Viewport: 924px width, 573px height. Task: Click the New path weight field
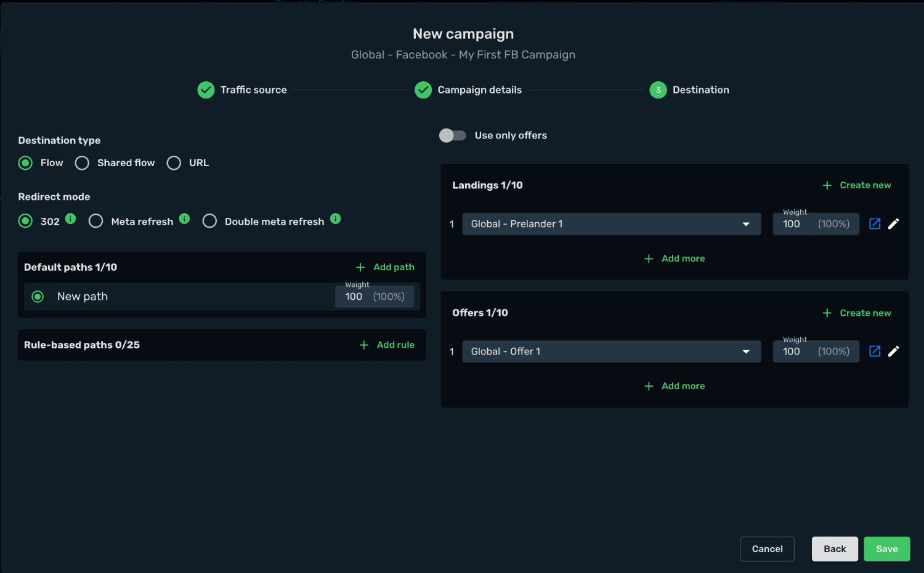375,296
